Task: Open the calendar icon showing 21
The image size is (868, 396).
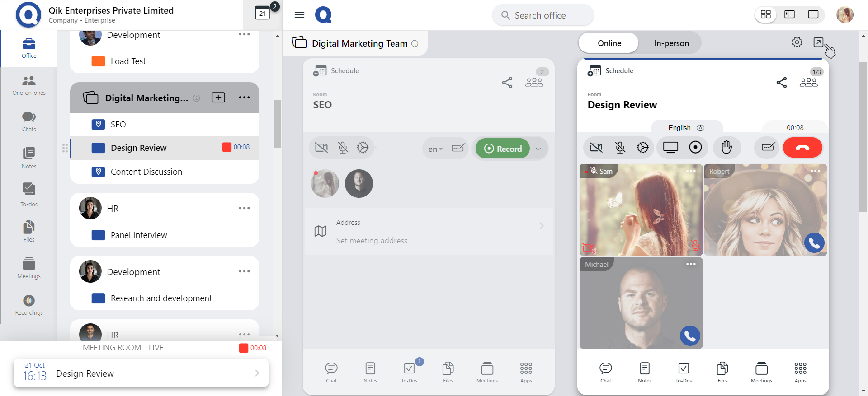Action: [x=262, y=14]
